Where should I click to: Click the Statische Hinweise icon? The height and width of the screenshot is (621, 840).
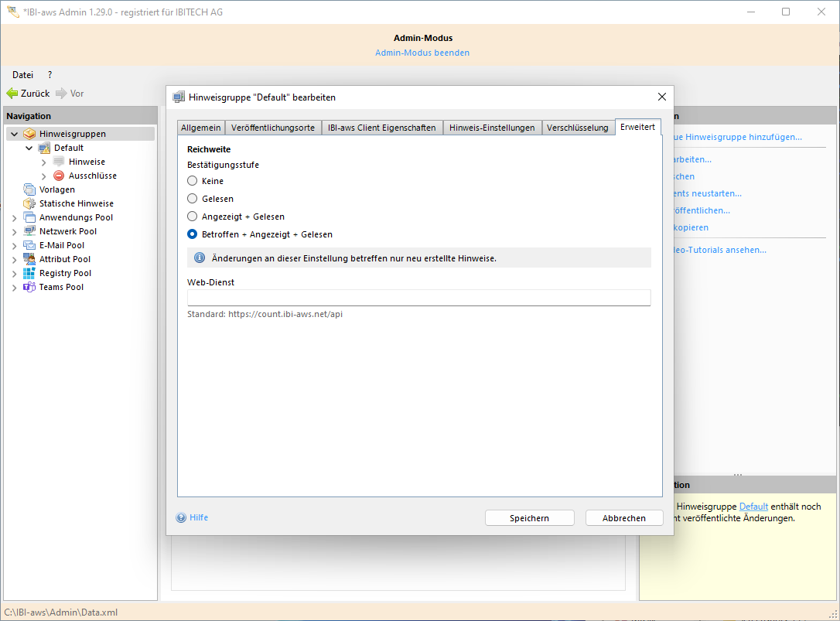click(x=29, y=203)
